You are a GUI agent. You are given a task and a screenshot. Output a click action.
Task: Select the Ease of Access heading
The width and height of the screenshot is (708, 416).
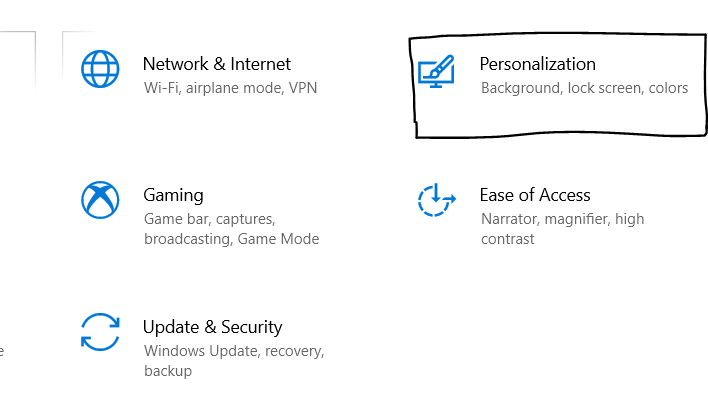point(535,195)
